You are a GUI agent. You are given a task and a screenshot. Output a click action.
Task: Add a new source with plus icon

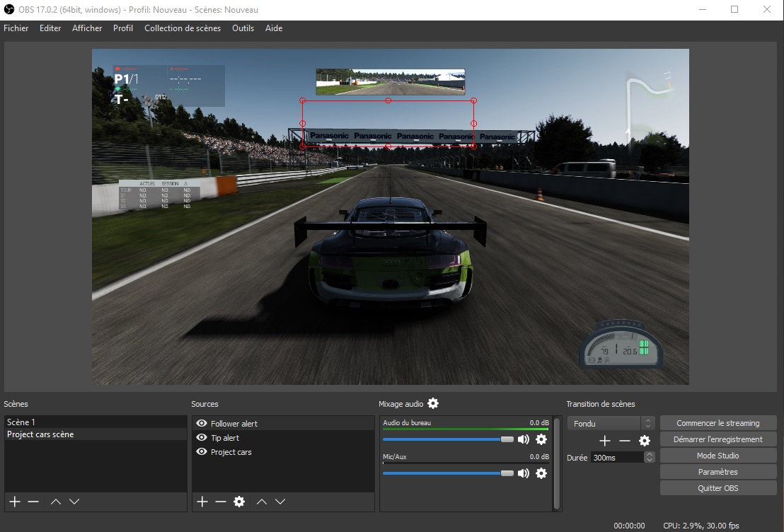[x=202, y=502]
